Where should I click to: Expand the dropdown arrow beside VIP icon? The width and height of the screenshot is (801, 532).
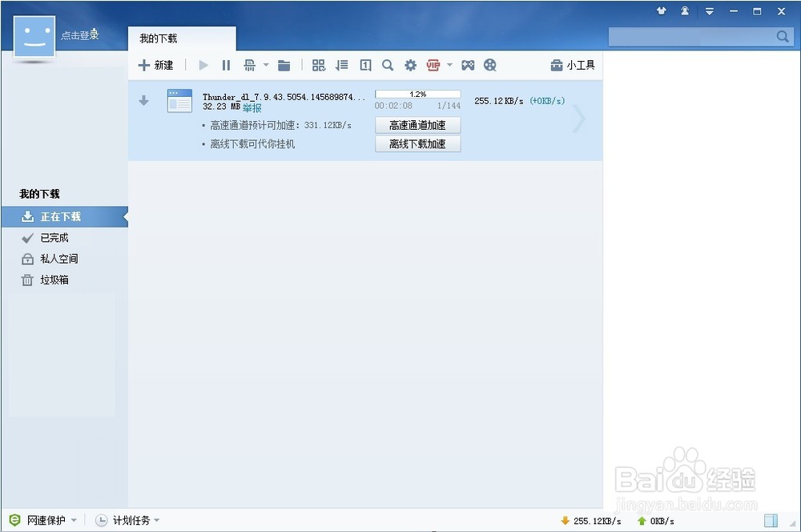click(x=449, y=65)
